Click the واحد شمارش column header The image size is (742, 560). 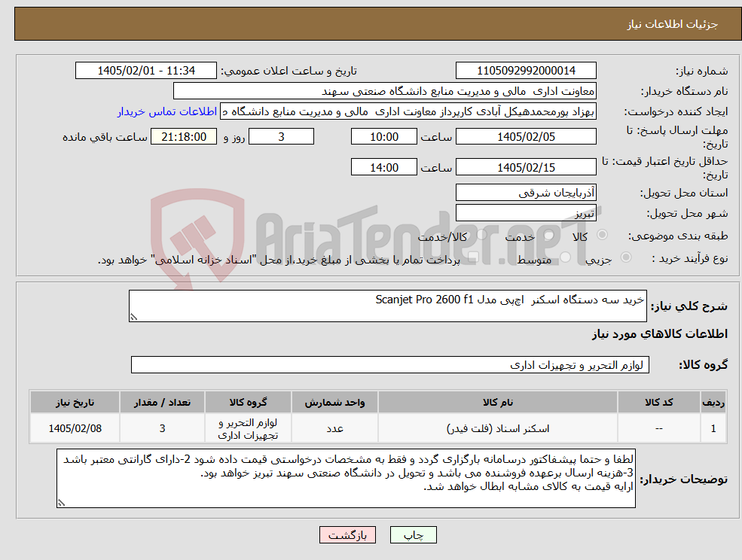tap(334, 403)
